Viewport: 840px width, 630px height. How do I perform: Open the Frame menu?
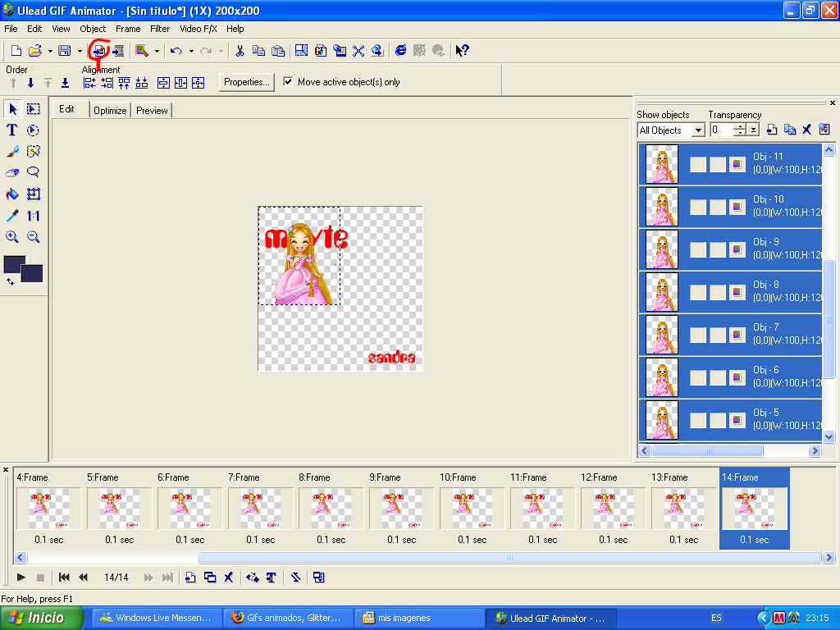128,29
